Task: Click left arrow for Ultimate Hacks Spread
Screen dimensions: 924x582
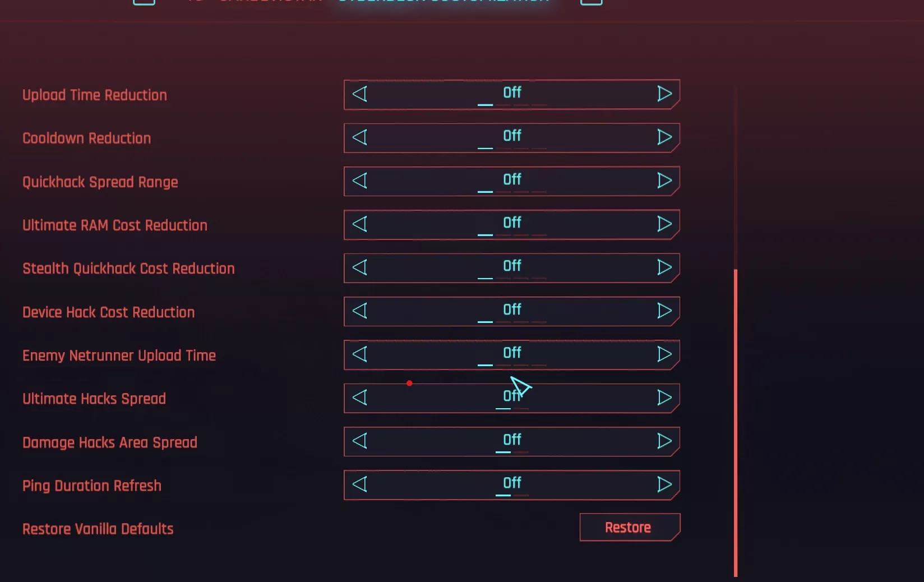Action: pos(360,398)
